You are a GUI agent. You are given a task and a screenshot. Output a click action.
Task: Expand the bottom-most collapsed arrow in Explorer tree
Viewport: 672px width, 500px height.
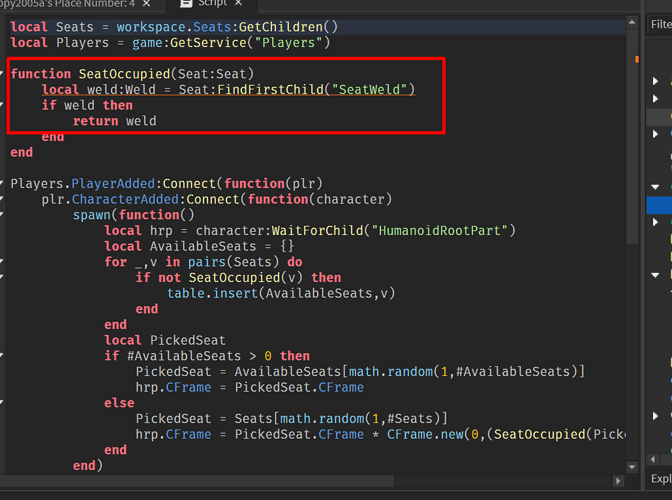(x=655, y=416)
